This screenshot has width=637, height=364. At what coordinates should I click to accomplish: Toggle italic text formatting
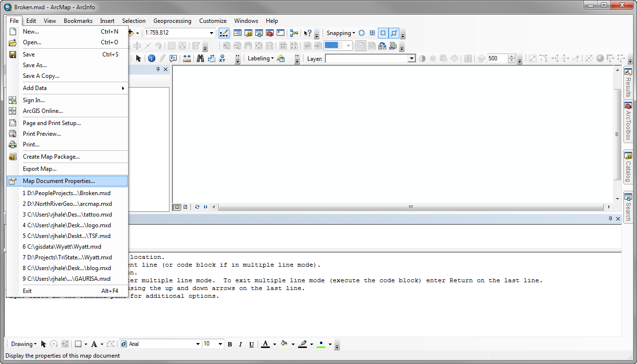[241, 344]
